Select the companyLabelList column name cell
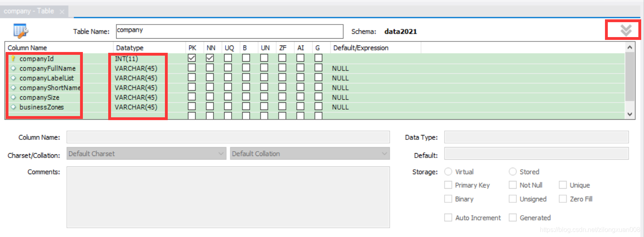The width and height of the screenshot is (644, 237). (x=47, y=78)
